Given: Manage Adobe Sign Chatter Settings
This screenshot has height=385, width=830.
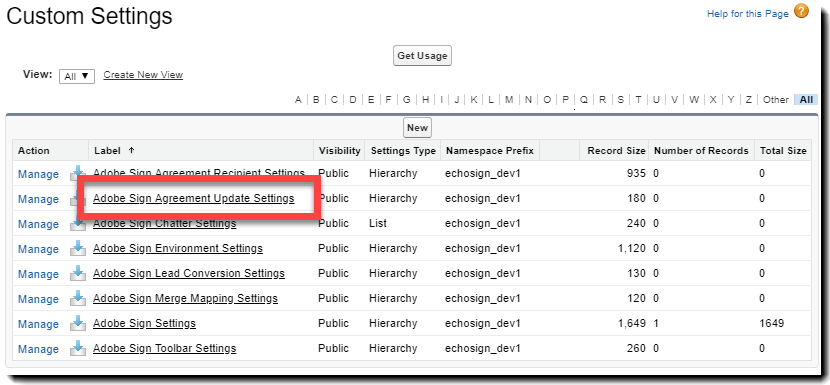Looking at the screenshot, I should coord(38,224).
